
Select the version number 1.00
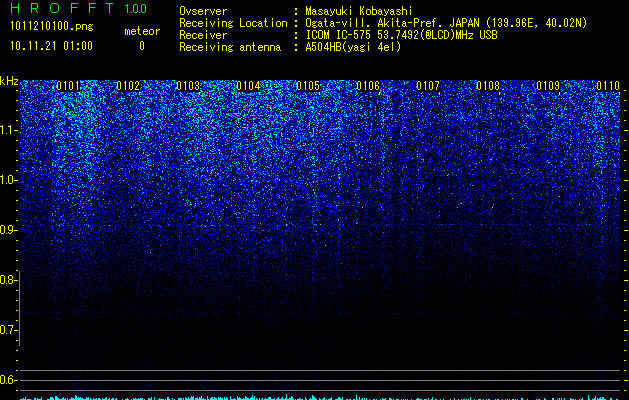pyautogui.click(x=135, y=9)
